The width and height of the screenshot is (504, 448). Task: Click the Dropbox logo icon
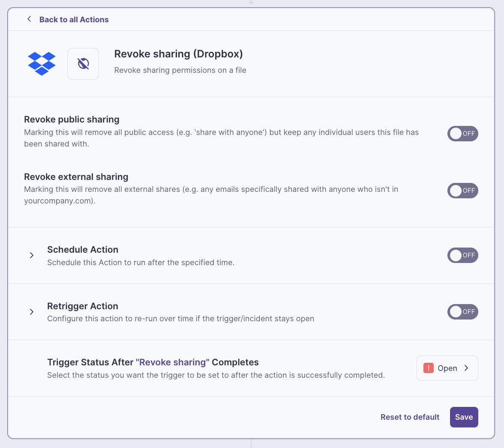42,63
